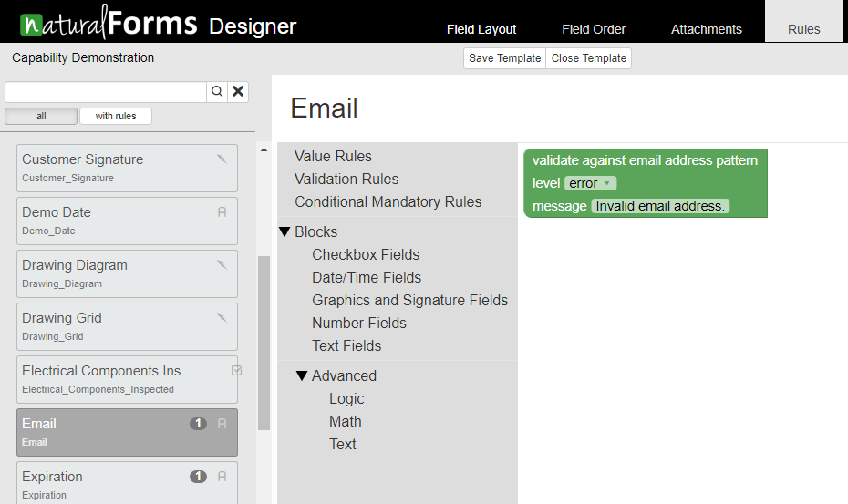Select the Expiration field card
The image size is (848, 504).
(x=127, y=483)
